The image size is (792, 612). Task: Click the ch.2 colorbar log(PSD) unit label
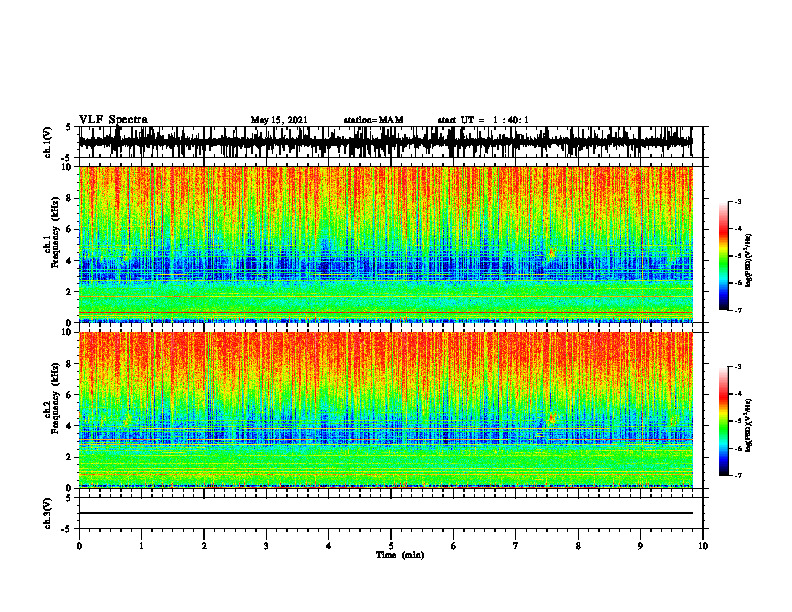tap(749, 425)
